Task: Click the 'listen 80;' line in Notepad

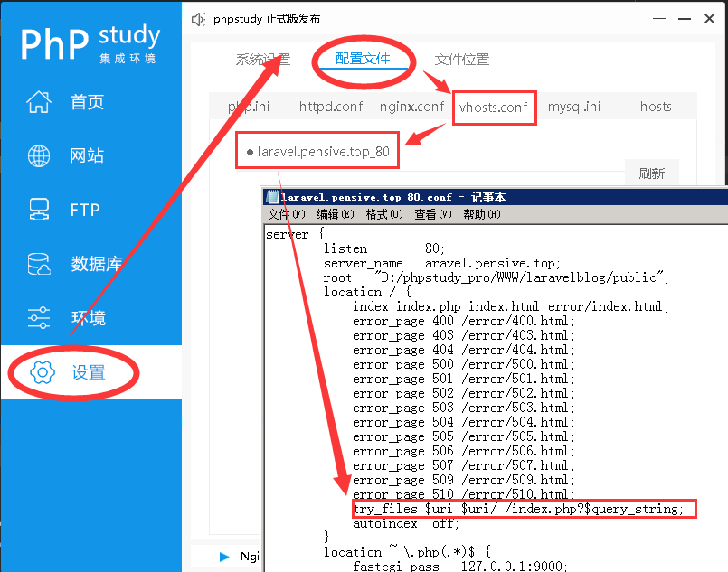Action: coord(384,248)
